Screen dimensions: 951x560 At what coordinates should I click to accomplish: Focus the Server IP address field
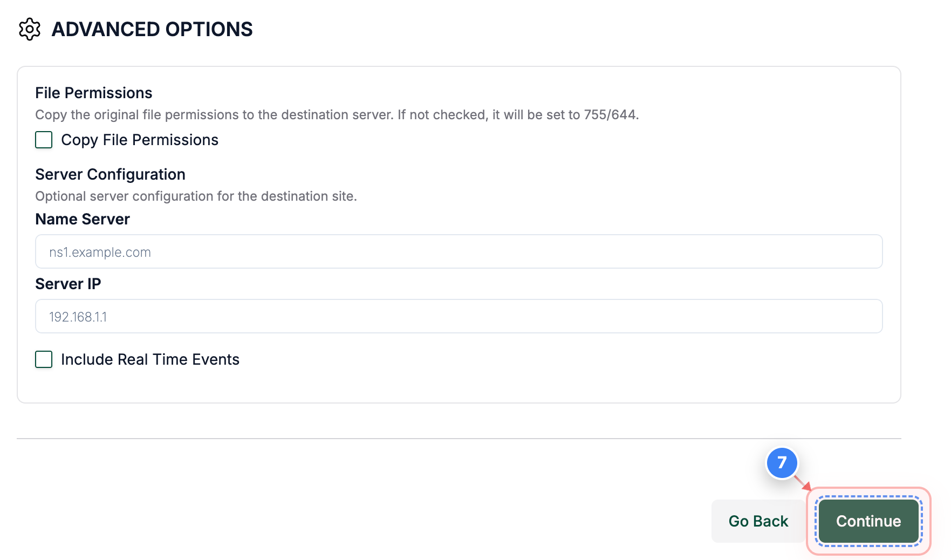click(x=459, y=316)
